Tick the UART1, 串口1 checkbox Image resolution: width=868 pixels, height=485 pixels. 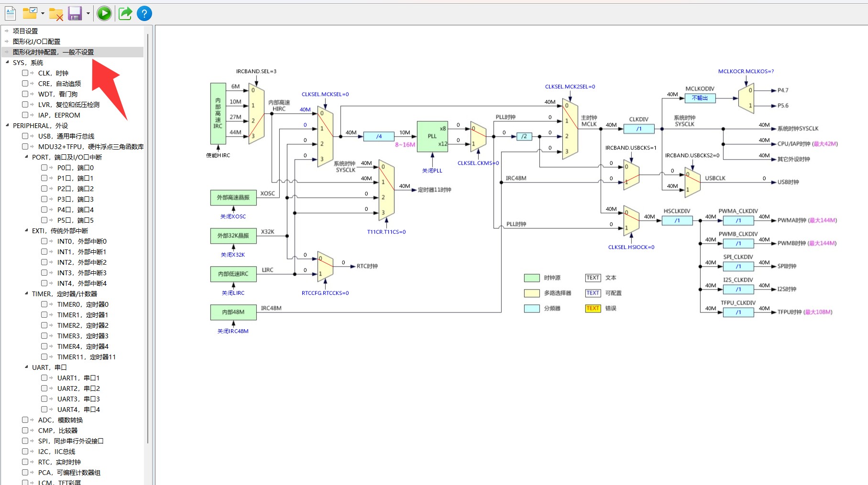(44, 378)
